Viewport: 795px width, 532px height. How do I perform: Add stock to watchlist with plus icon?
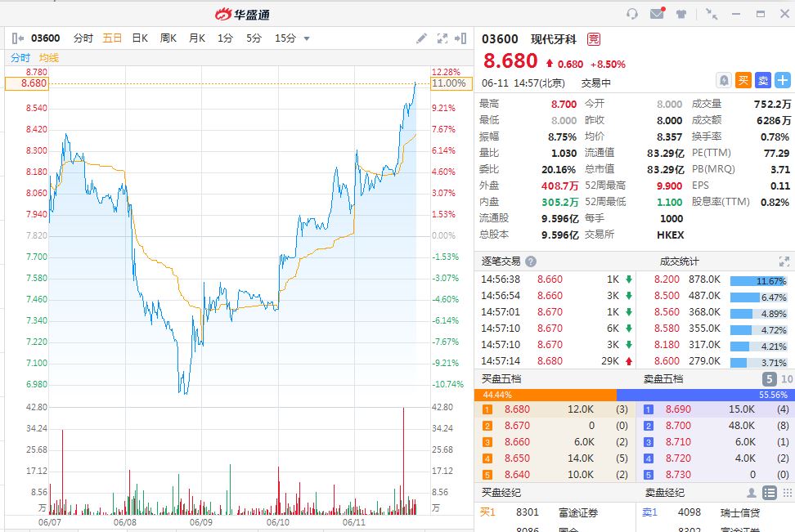783,80
